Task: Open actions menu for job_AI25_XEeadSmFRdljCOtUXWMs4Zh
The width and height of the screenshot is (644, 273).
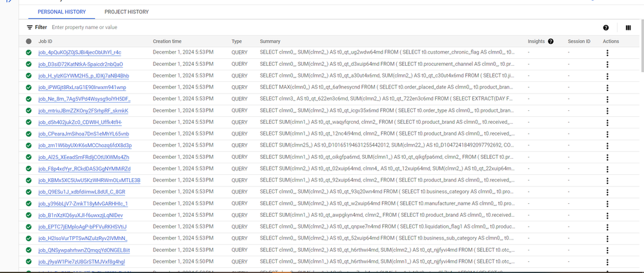Action: 607,157
